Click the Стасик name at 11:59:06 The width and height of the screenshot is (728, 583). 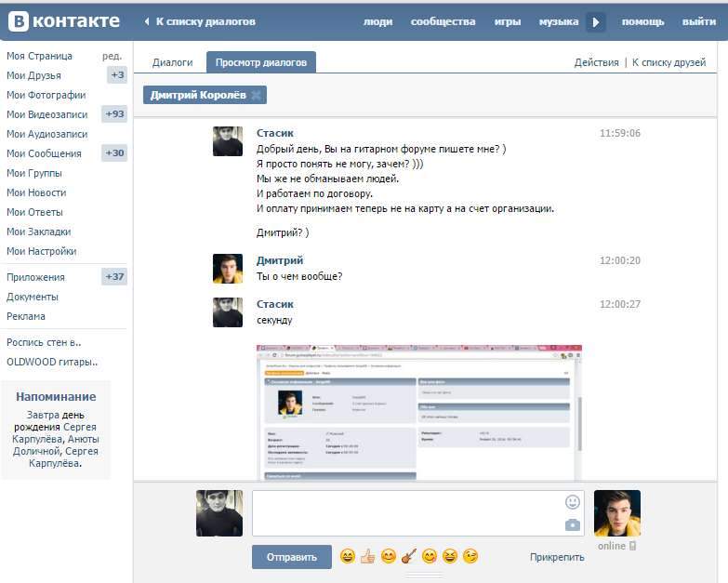click(x=275, y=133)
